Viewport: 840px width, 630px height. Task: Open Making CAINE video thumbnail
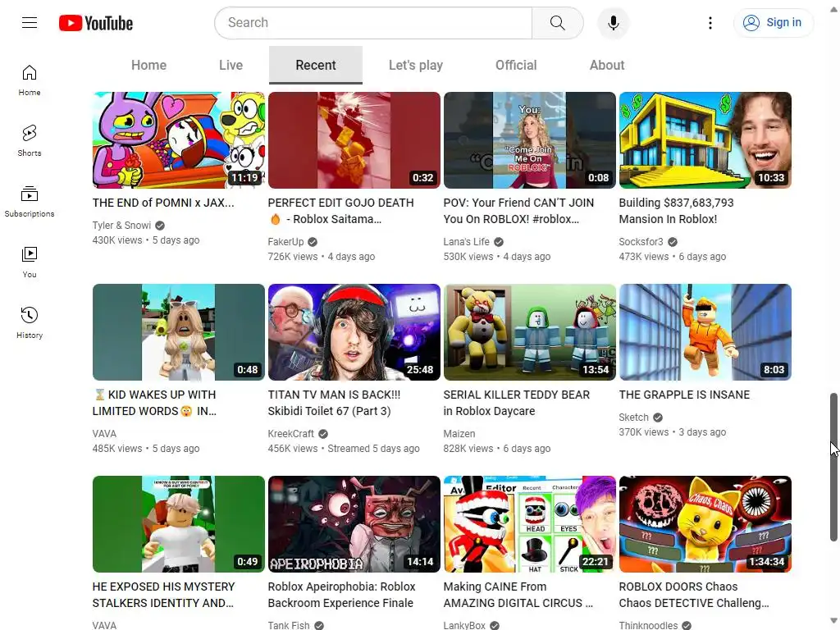tap(530, 524)
